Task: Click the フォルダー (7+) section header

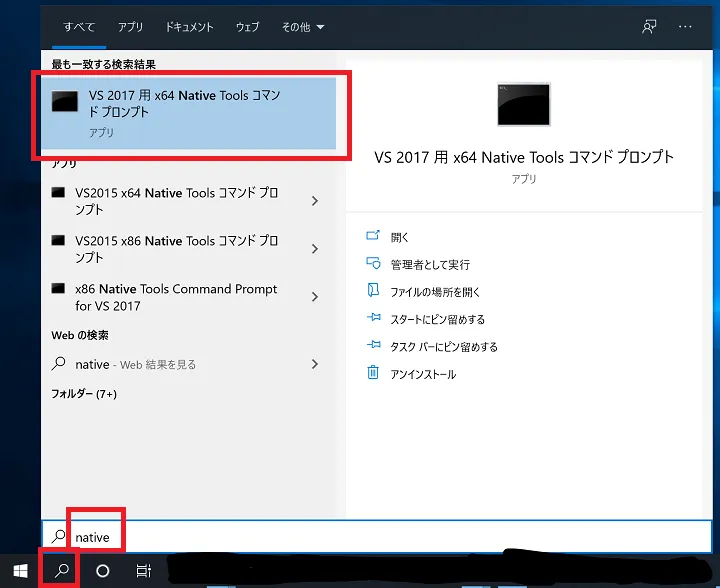Action: (x=84, y=394)
